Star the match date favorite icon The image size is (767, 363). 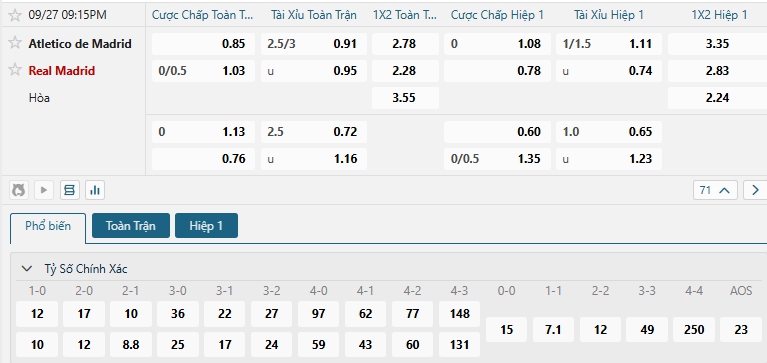[15, 15]
